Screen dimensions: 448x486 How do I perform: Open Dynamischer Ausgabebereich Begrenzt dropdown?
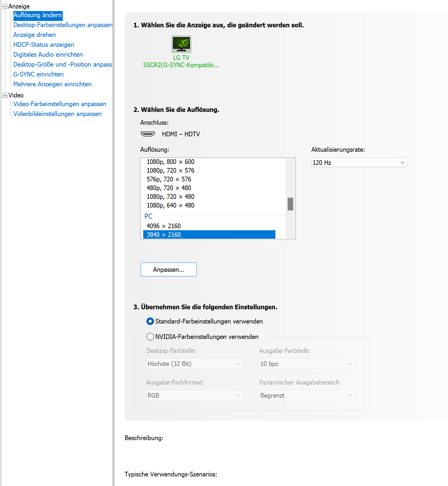click(307, 395)
